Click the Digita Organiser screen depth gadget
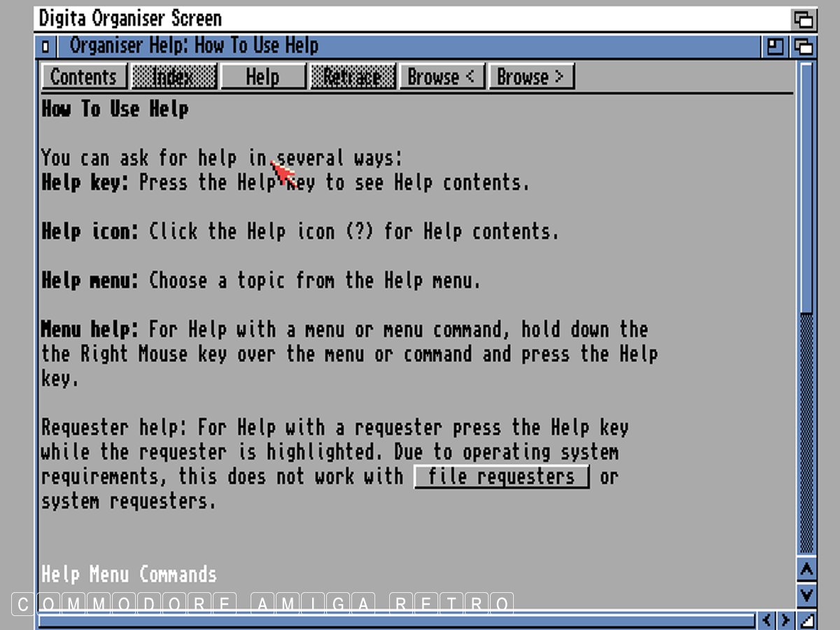This screenshot has height=630, width=840. 803,19
